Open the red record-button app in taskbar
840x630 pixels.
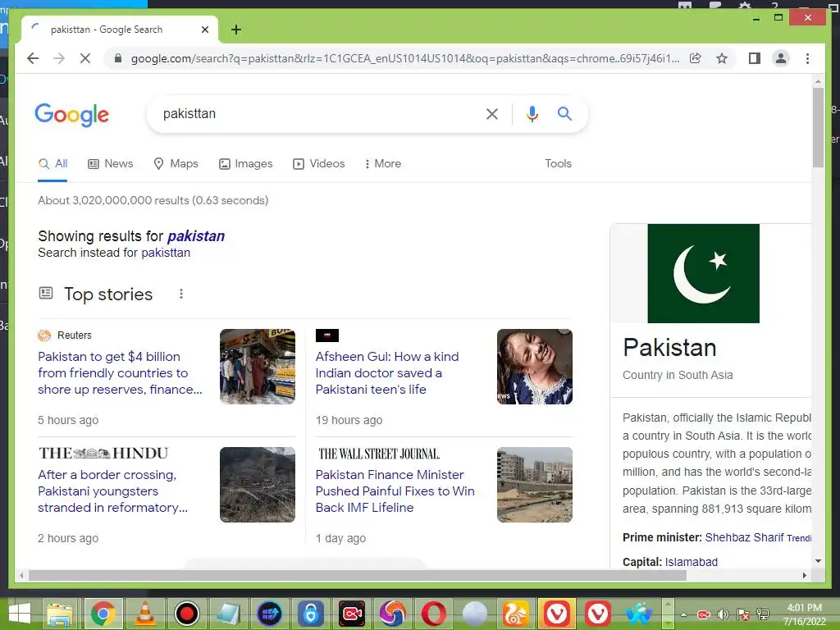(186, 614)
